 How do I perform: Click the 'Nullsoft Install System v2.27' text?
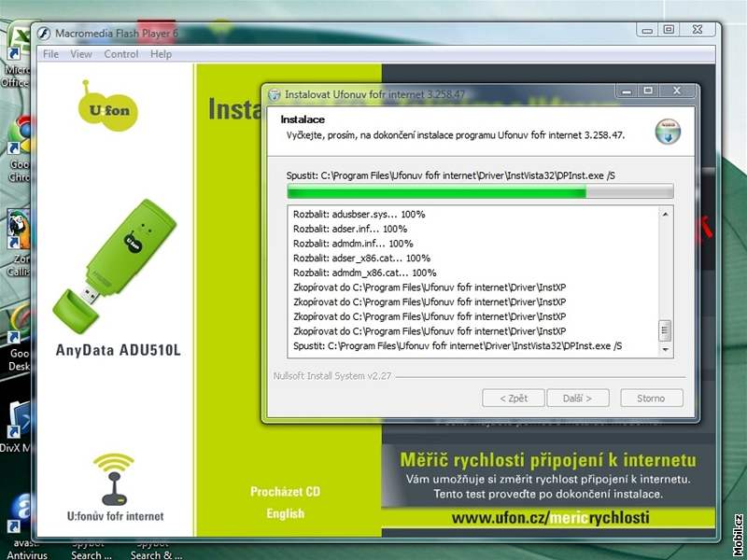click(332, 376)
